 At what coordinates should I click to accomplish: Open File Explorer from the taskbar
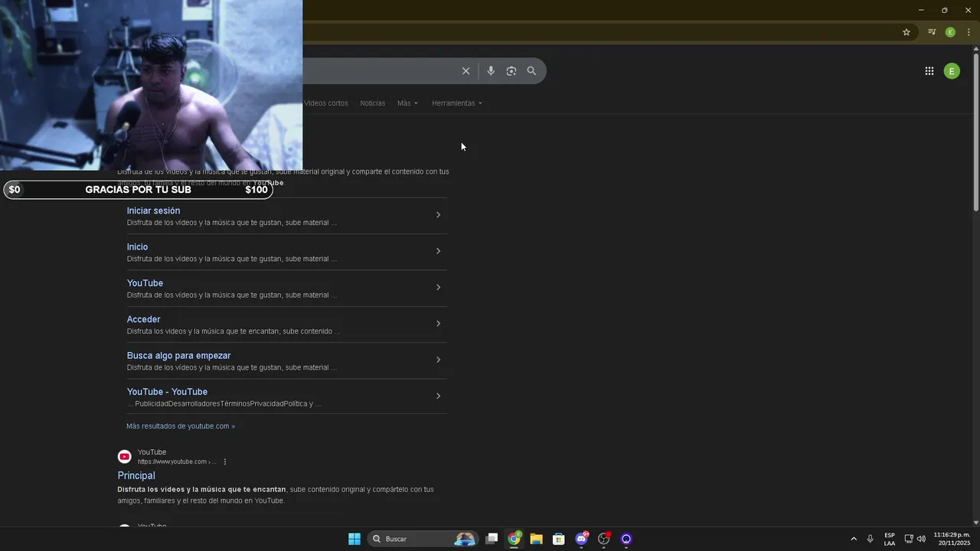[x=536, y=539]
